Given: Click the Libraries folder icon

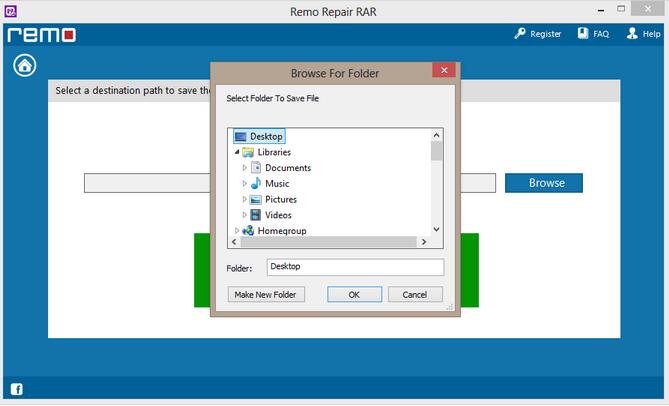Looking at the screenshot, I should [x=248, y=152].
